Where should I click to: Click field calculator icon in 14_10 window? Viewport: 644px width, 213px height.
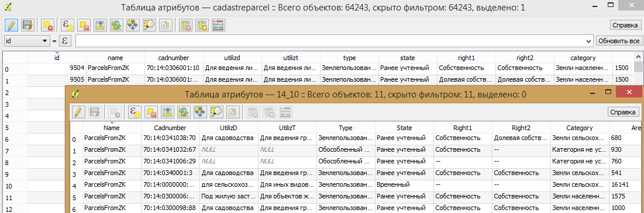(285, 112)
